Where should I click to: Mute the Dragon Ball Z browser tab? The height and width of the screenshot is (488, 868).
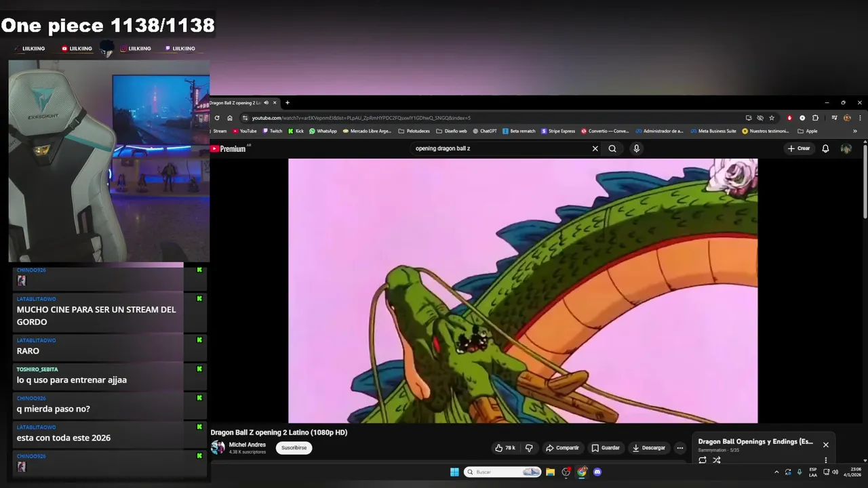[266, 103]
